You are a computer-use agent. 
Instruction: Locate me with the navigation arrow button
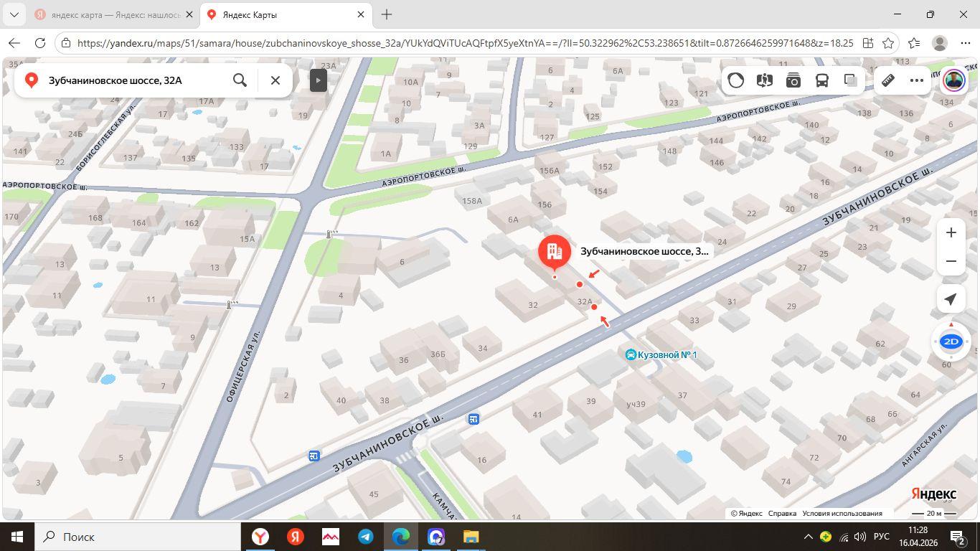tap(951, 299)
